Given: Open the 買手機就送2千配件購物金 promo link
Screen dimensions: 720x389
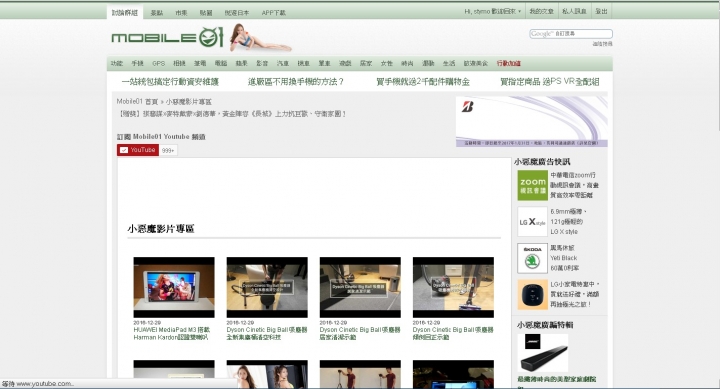Looking at the screenshot, I should [x=423, y=82].
